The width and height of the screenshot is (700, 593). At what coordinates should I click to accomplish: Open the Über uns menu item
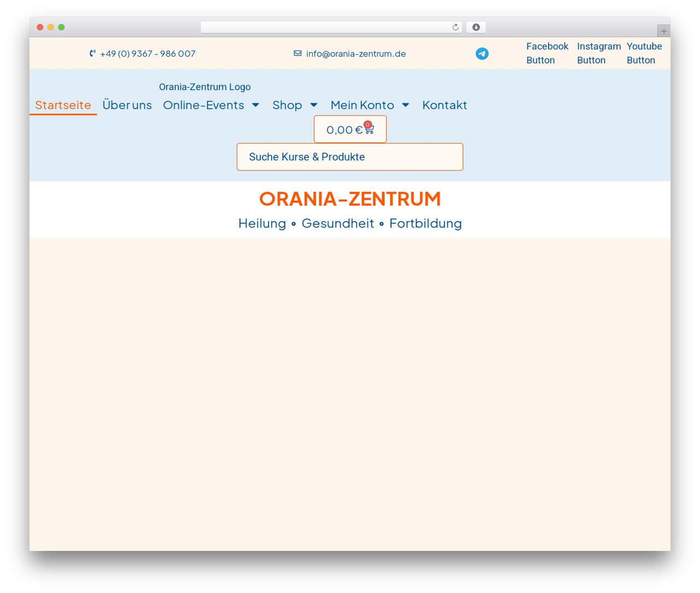pos(127,105)
